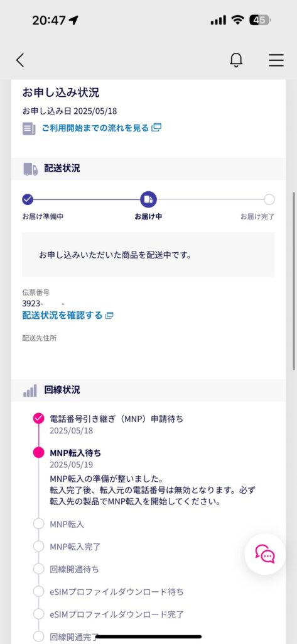
Task: Select the active お届け中 truck step
Action: pyautogui.click(x=148, y=199)
